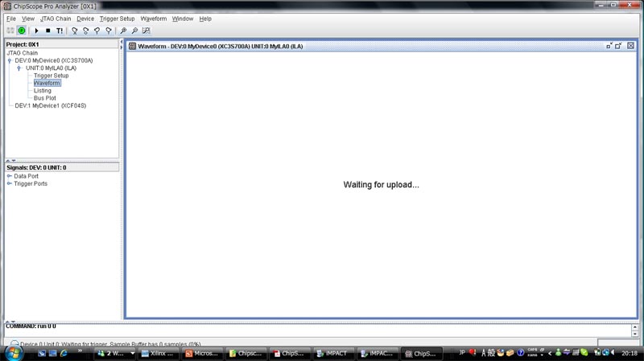
Task: Select Waveform in project tree
Action: [x=47, y=84]
